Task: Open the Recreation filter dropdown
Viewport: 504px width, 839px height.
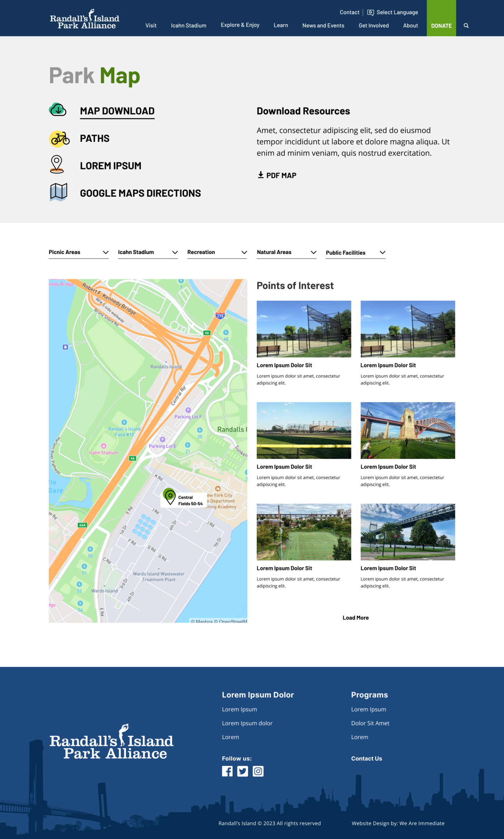Action: [x=217, y=252]
